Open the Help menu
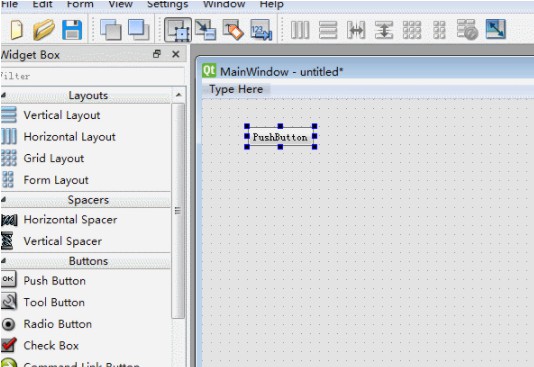534x367 pixels. (x=271, y=4)
